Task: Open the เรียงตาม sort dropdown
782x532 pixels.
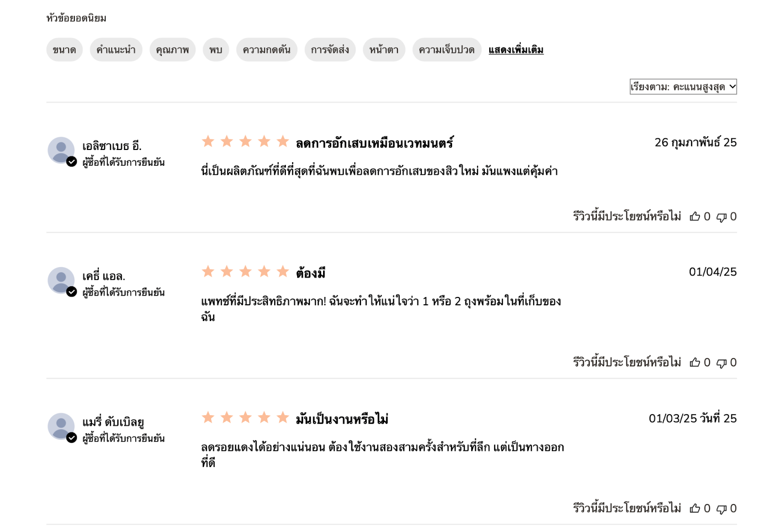Action: tap(683, 87)
